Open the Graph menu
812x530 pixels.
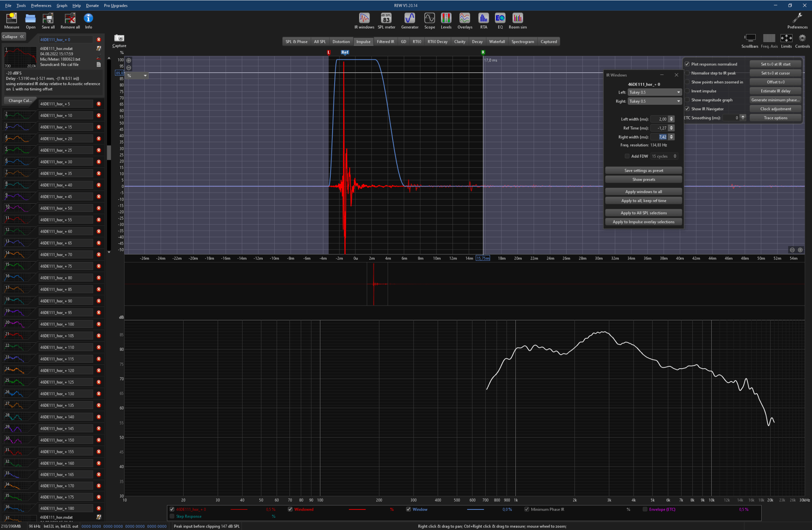pos(61,6)
